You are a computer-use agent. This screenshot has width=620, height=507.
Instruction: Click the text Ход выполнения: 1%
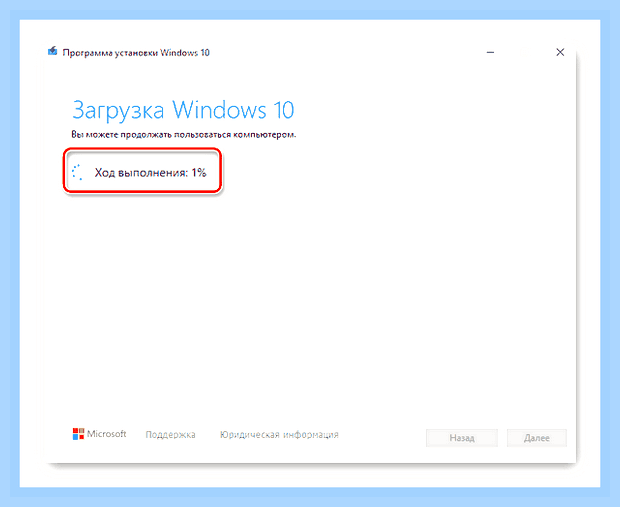click(150, 172)
